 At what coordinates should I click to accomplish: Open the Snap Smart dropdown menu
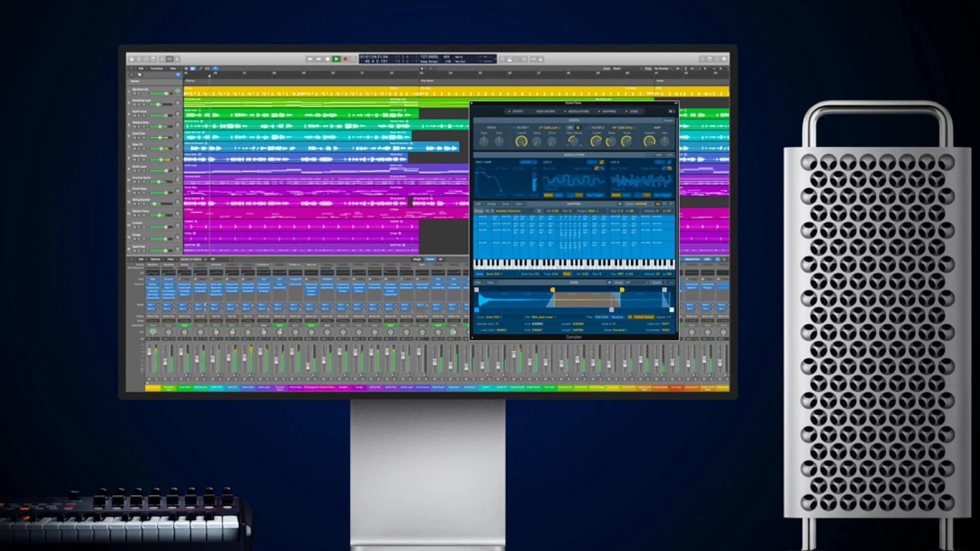617,68
